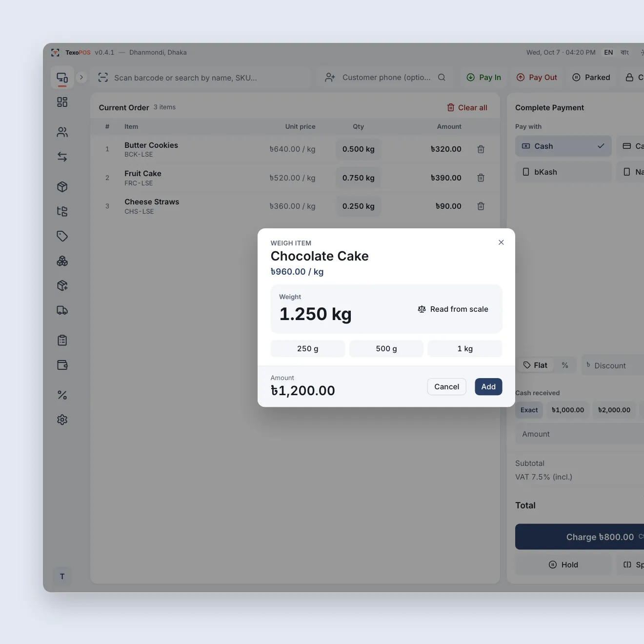
Task: Switch language to EN
Action: (608, 52)
